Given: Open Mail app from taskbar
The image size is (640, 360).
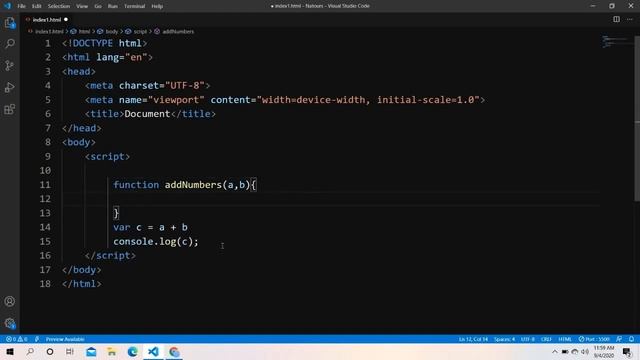Looking at the screenshot, I should click(91, 352).
